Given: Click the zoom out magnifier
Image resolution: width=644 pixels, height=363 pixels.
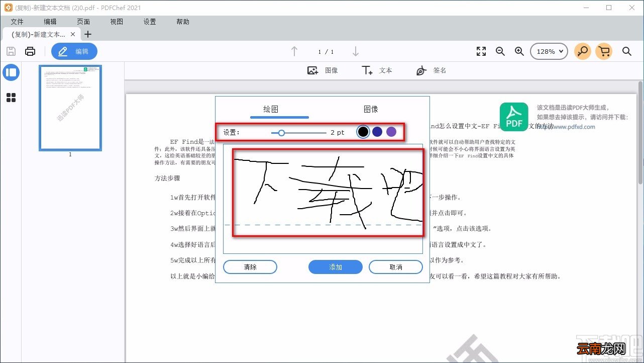Looking at the screenshot, I should tap(500, 51).
